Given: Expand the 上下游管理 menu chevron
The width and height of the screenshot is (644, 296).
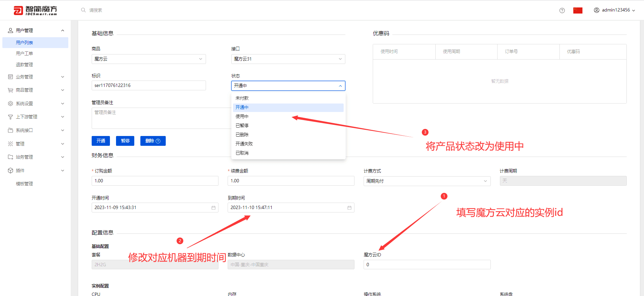Looking at the screenshot, I should (63, 117).
